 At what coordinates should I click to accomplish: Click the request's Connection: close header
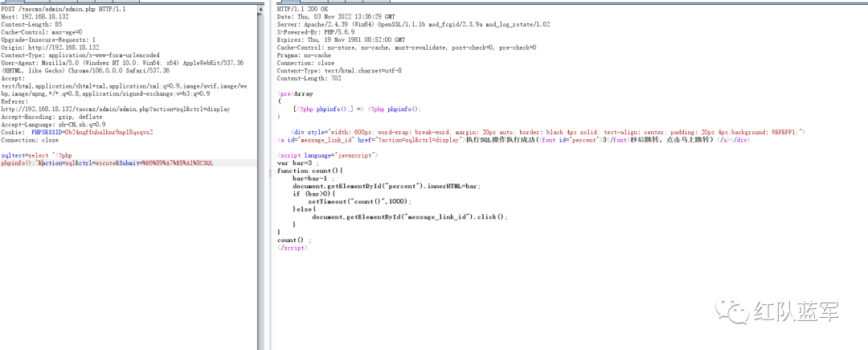(x=30, y=140)
